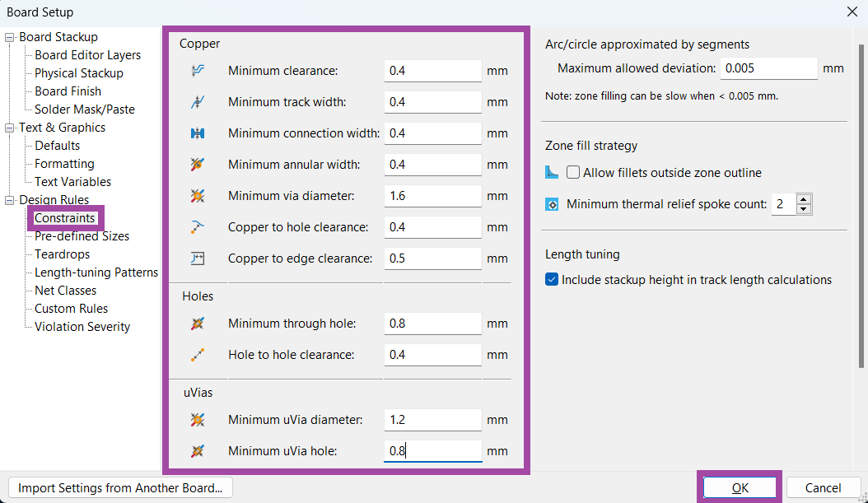
Task: Click Import Settings from Another Board
Action: point(120,487)
